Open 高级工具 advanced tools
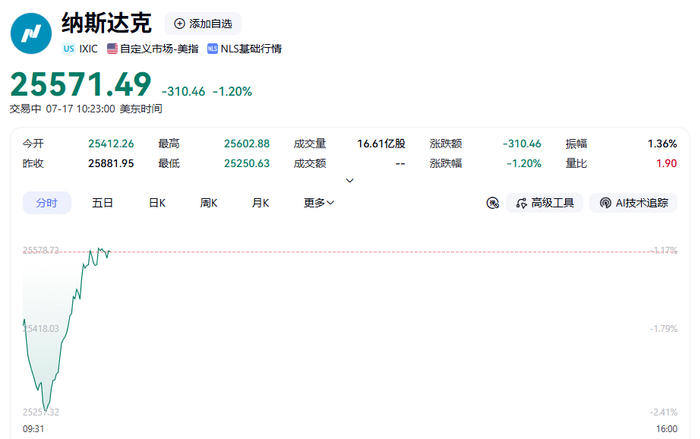The height and width of the screenshot is (439, 700). [544, 203]
